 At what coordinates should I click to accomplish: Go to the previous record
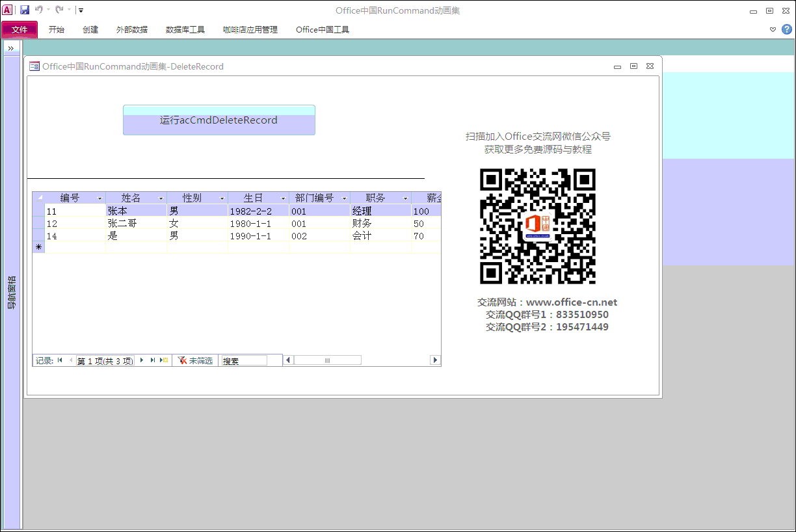pyautogui.click(x=70, y=360)
